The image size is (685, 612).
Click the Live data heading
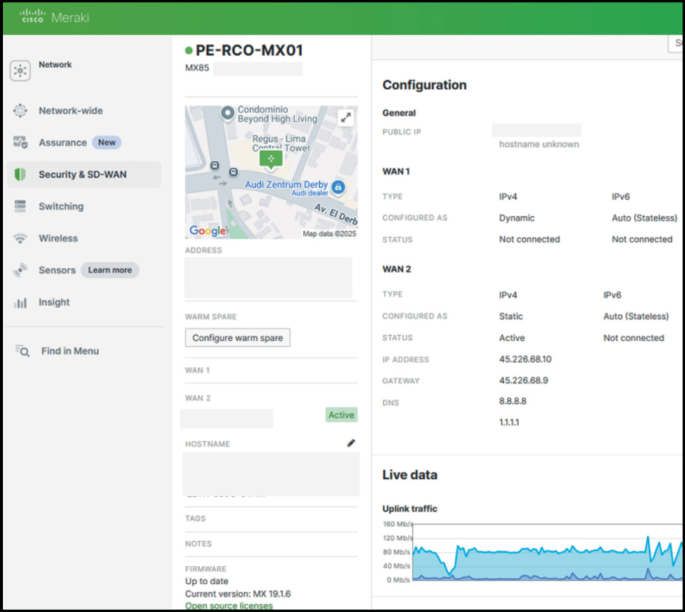pos(410,475)
